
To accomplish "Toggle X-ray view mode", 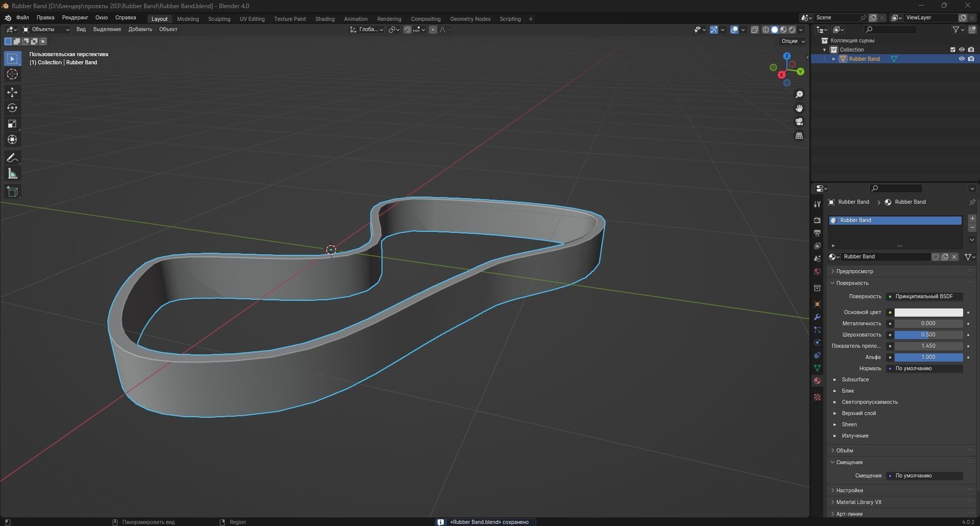I will tap(755, 30).
